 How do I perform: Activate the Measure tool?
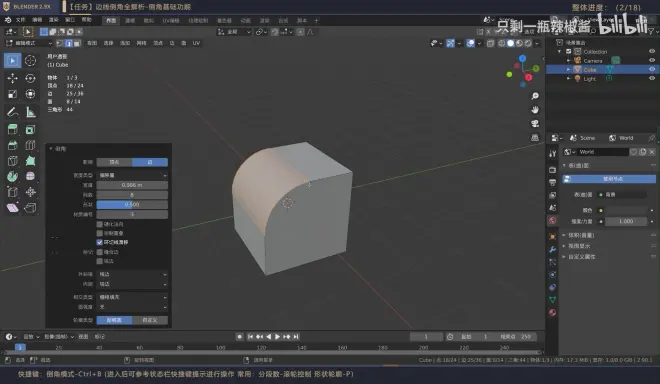[x=30, y=112]
